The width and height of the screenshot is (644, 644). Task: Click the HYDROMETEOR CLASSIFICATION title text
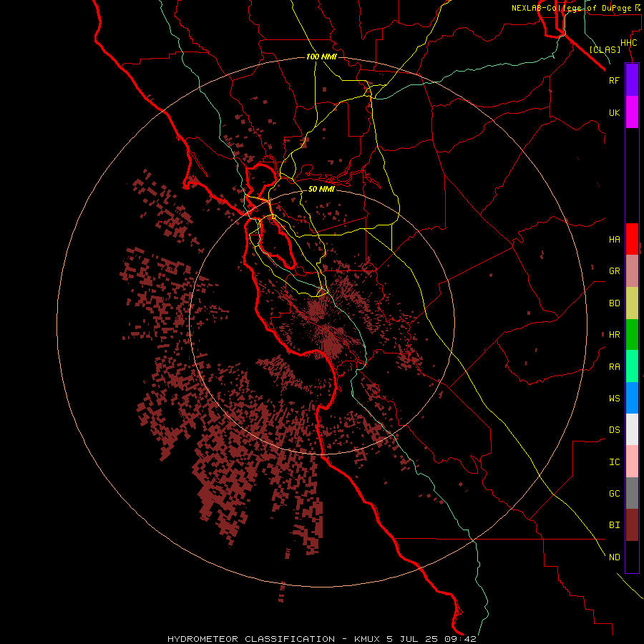(x=251, y=639)
